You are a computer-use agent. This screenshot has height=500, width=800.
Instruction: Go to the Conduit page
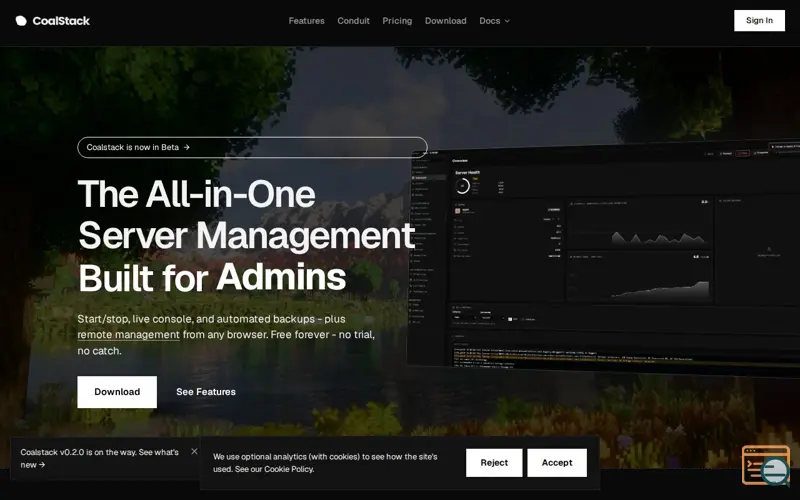(x=353, y=21)
